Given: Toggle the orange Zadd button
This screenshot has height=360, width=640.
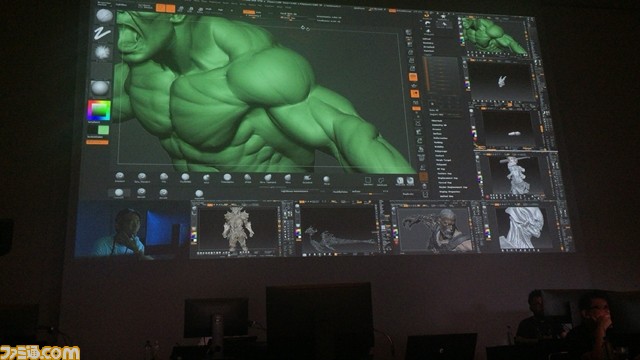Looking at the screenshot, I should 249,12.
